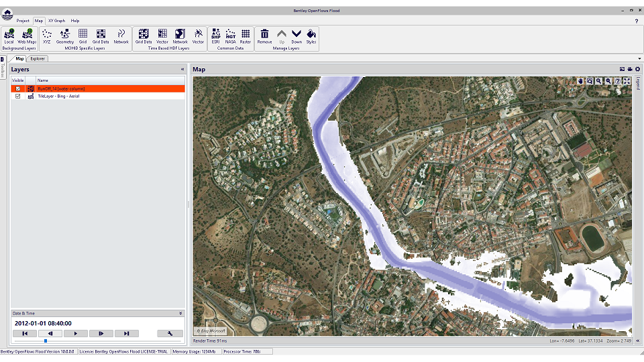Viewport: 644px width, 362px height.
Task: Collapse the Layers panel with double chevron
Action: [182, 69]
